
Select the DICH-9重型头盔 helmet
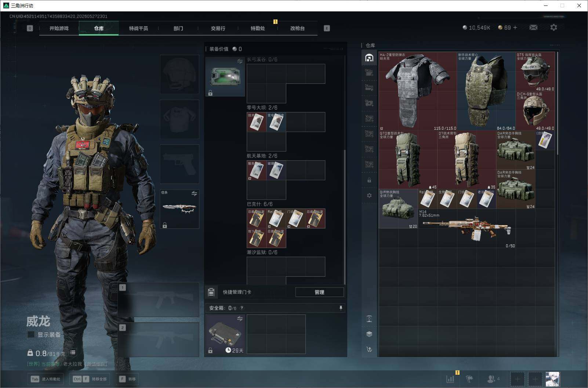pos(535,111)
